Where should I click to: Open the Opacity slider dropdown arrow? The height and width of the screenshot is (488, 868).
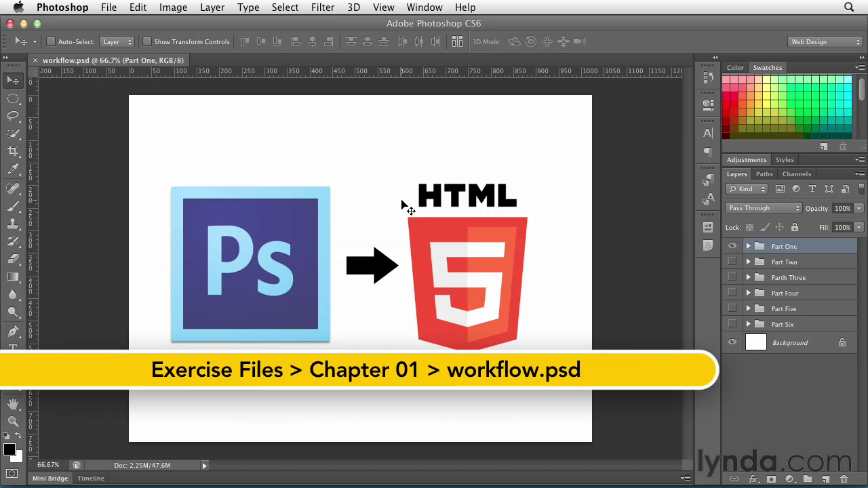click(859, 208)
